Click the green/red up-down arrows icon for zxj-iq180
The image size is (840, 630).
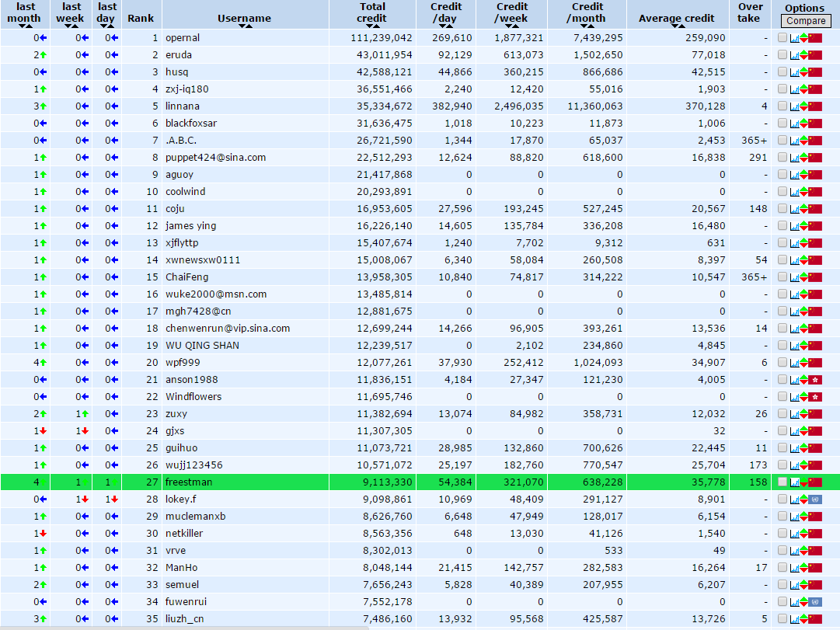(803, 89)
